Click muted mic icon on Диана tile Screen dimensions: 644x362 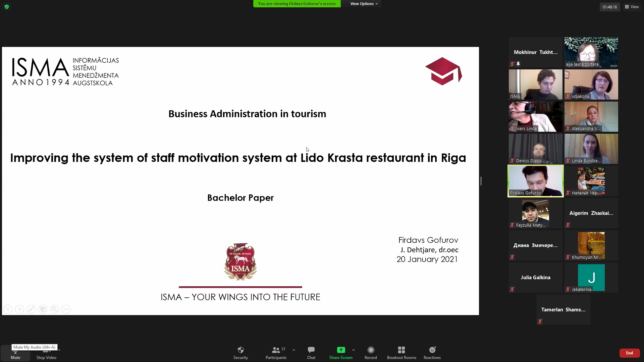pos(512,257)
